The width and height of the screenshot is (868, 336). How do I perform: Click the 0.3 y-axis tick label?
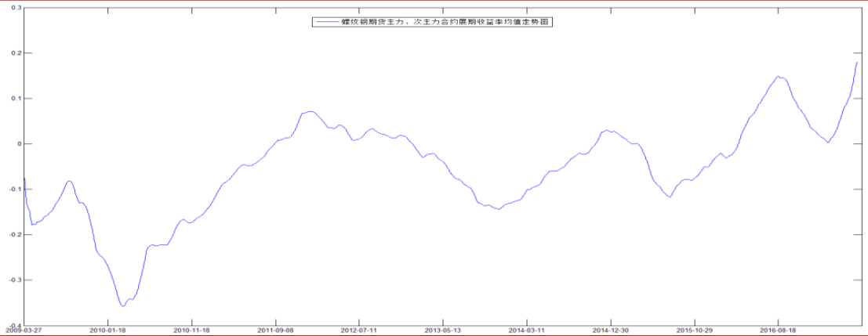coord(16,8)
